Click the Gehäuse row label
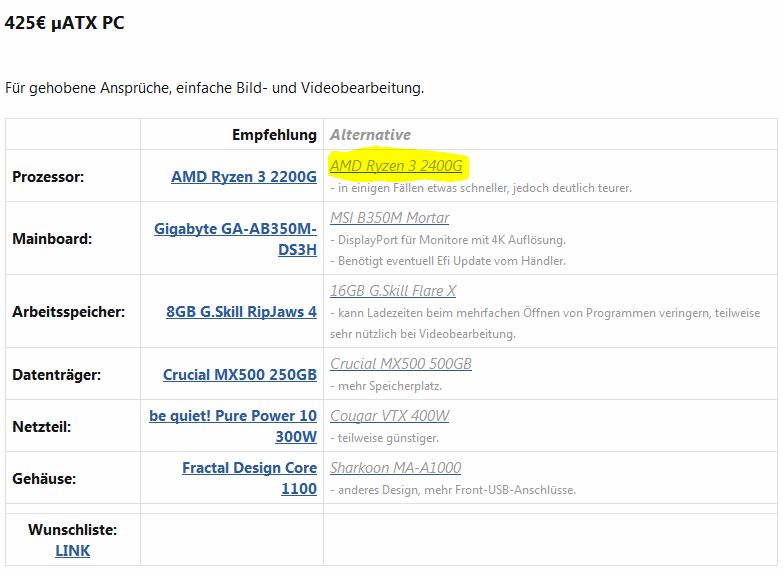This screenshot has height=575, width=783. [44, 479]
